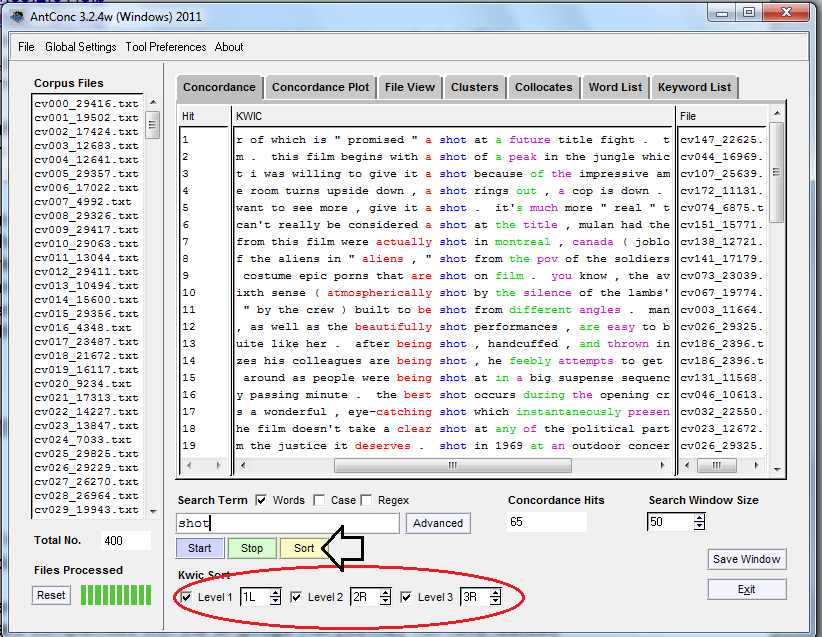Viewport: 822px width, 637px height.
Task: Open the Collocates tab
Action: pos(543,87)
